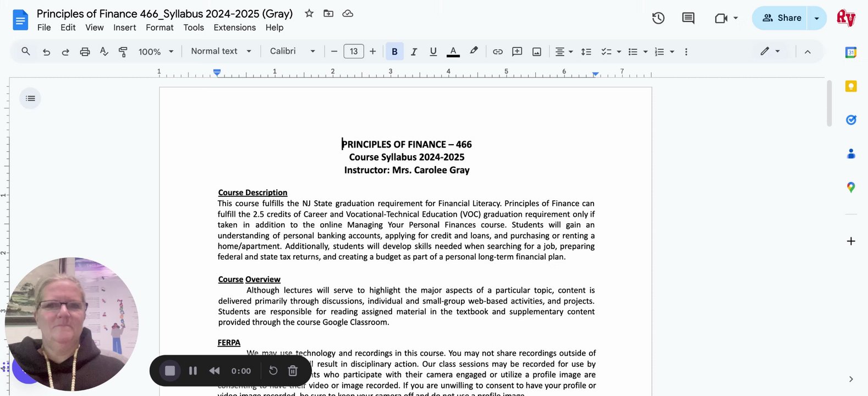This screenshot has width=868, height=396.
Task: Open more toolbar options (three dots)
Action: click(x=686, y=52)
